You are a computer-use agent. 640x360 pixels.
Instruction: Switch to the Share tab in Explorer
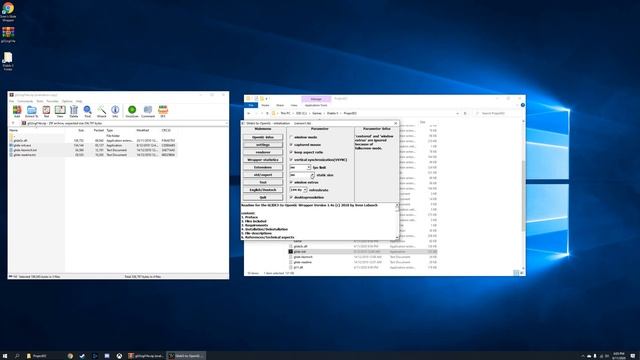coord(280,105)
